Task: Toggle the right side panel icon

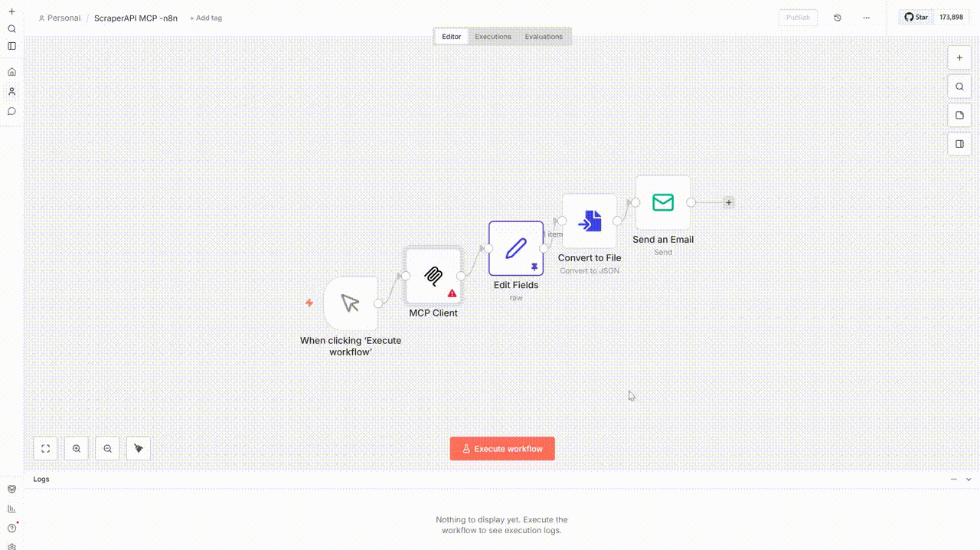Action: click(959, 143)
